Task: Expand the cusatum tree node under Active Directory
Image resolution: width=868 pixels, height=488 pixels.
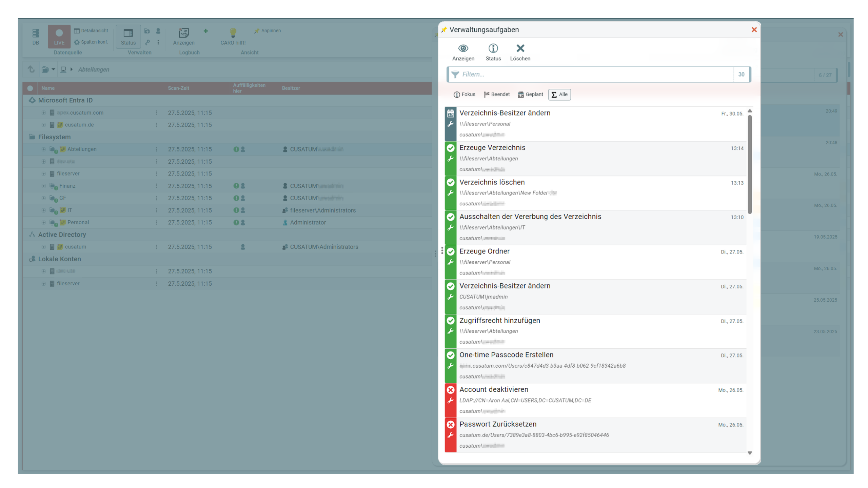Action: [43, 247]
